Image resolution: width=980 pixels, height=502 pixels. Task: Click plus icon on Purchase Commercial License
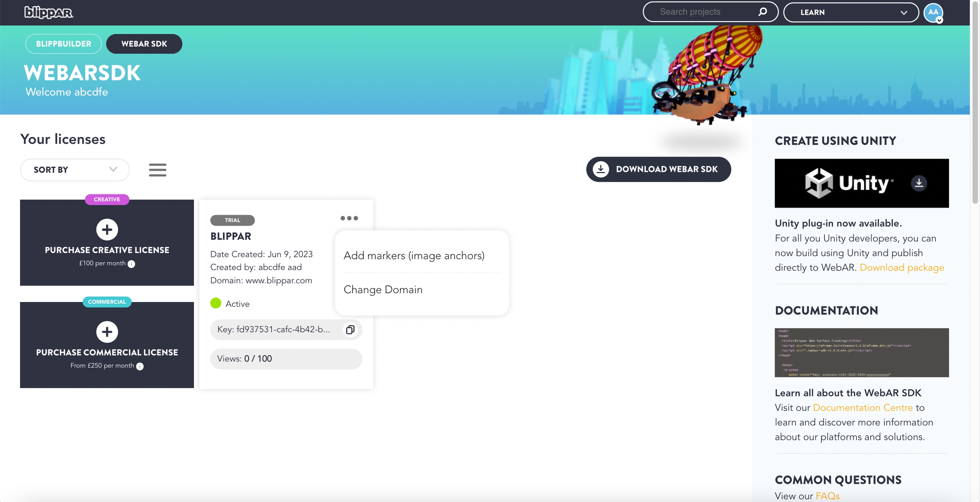(x=107, y=332)
